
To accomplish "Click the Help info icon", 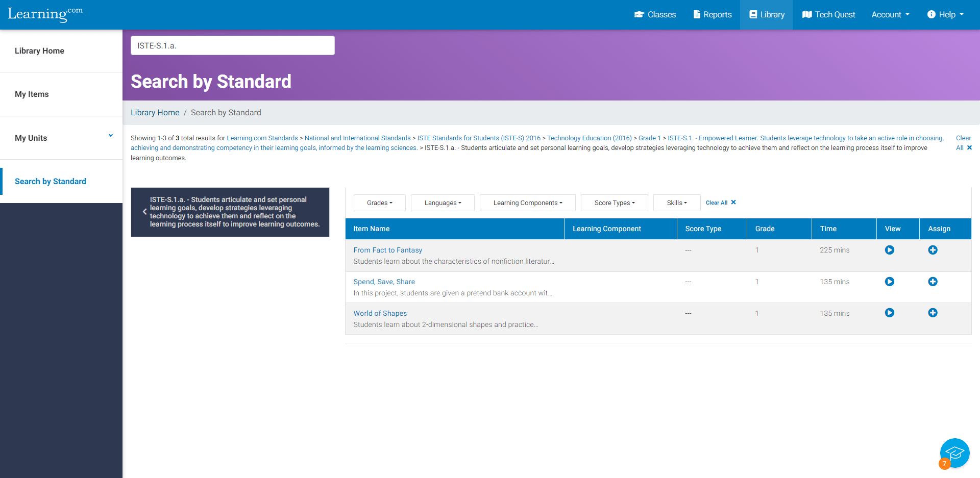I will (932, 14).
